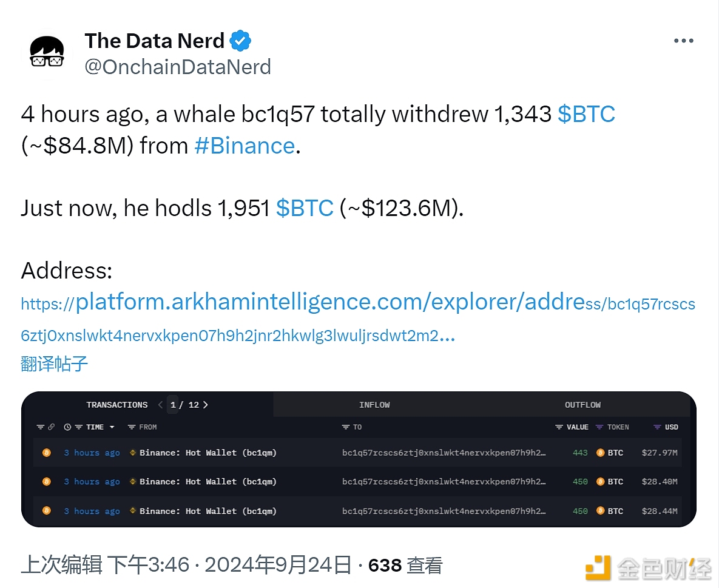Screen dimensions: 719x588
Task: Click the #Binance hashtag
Action: click(245, 145)
